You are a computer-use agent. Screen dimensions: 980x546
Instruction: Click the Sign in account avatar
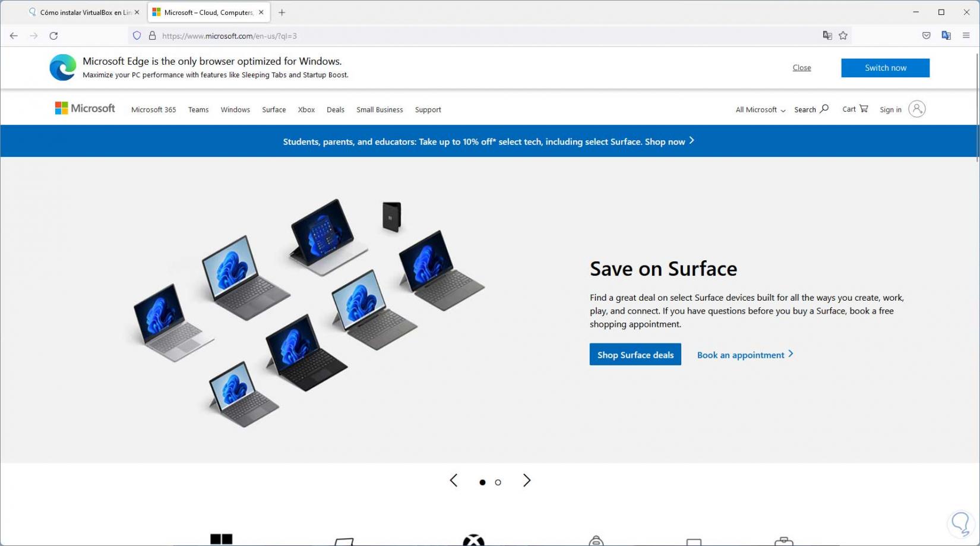(917, 109)
